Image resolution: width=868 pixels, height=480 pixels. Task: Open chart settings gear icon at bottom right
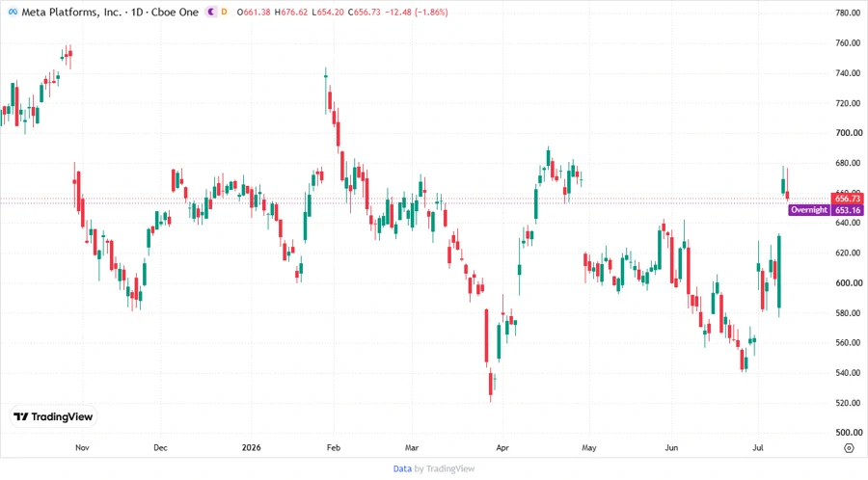(849, 448)
